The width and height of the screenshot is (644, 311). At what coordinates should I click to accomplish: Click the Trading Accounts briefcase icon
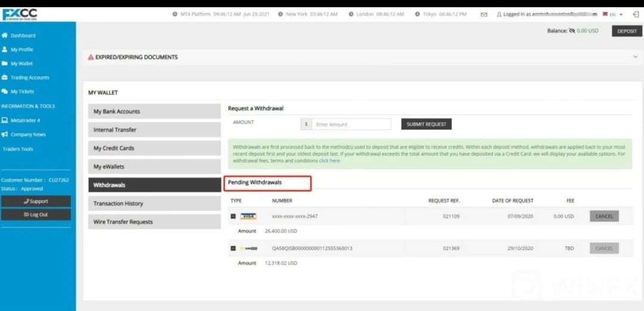click(x=5, y=77)
